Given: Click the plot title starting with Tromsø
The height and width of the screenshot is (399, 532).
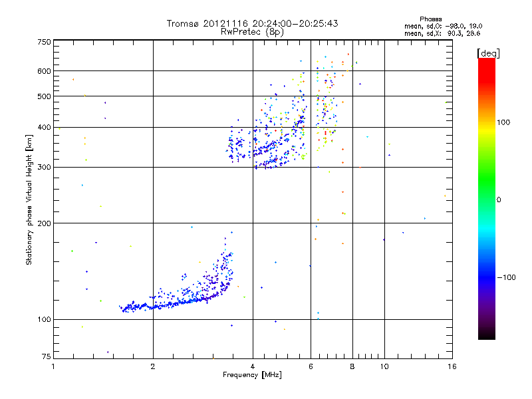Looking at the screenshot, I should point(252,23).
